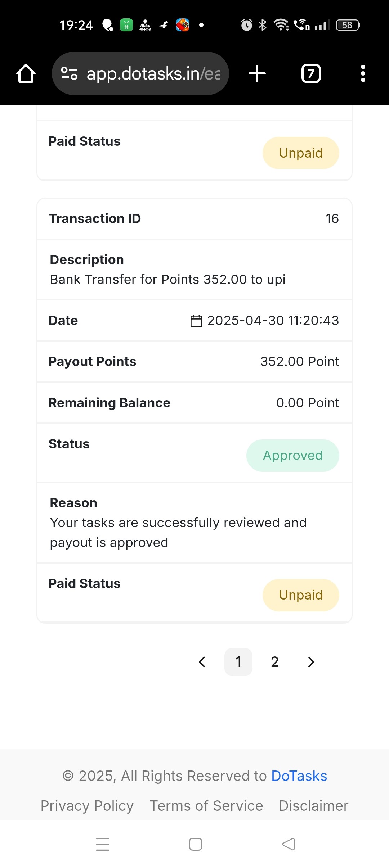Tap the Unpaid badge for transaction 16
The image size is (389, 868).
click(x=301, y=595)
